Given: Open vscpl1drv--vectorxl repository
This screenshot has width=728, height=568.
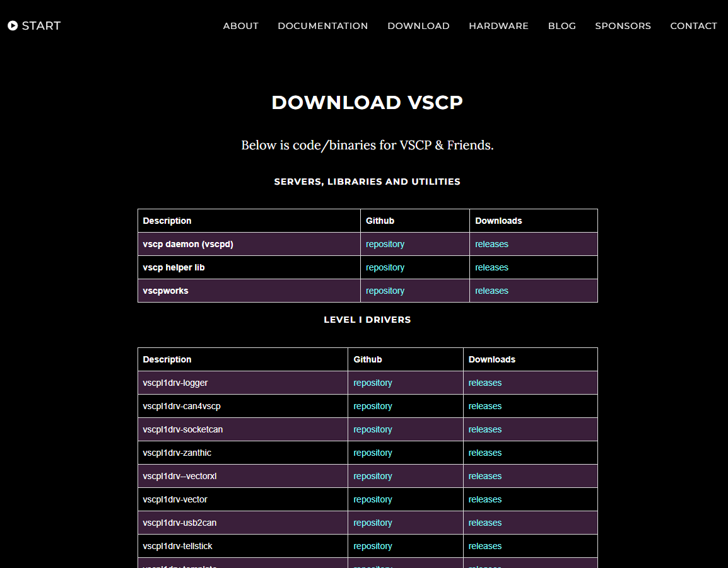Looking at the screenshot, I should point(372,476).
